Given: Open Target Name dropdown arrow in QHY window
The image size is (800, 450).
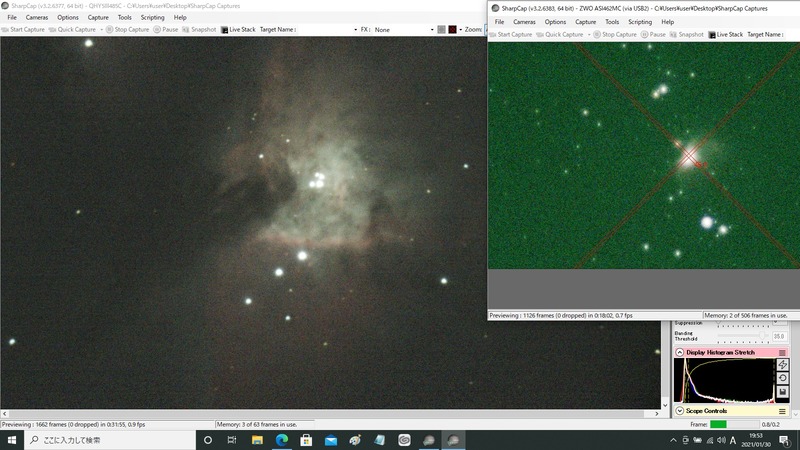Looking at the screenshot, I should pos(356,30).
